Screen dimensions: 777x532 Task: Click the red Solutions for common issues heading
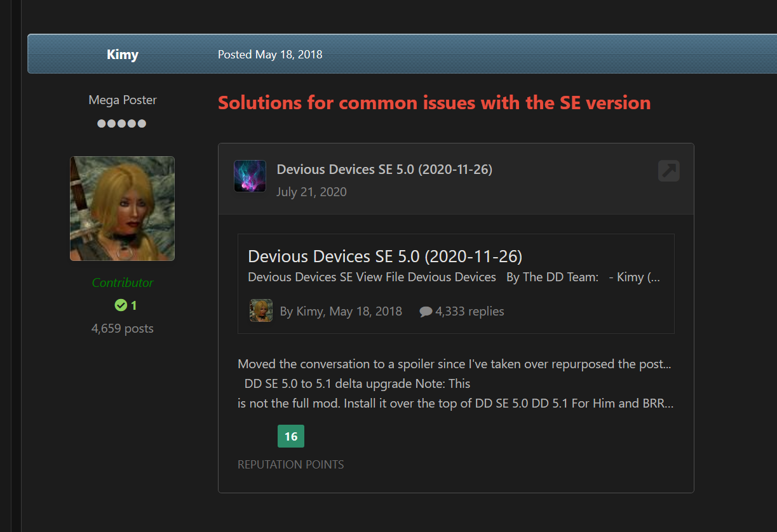pos(434,102)
